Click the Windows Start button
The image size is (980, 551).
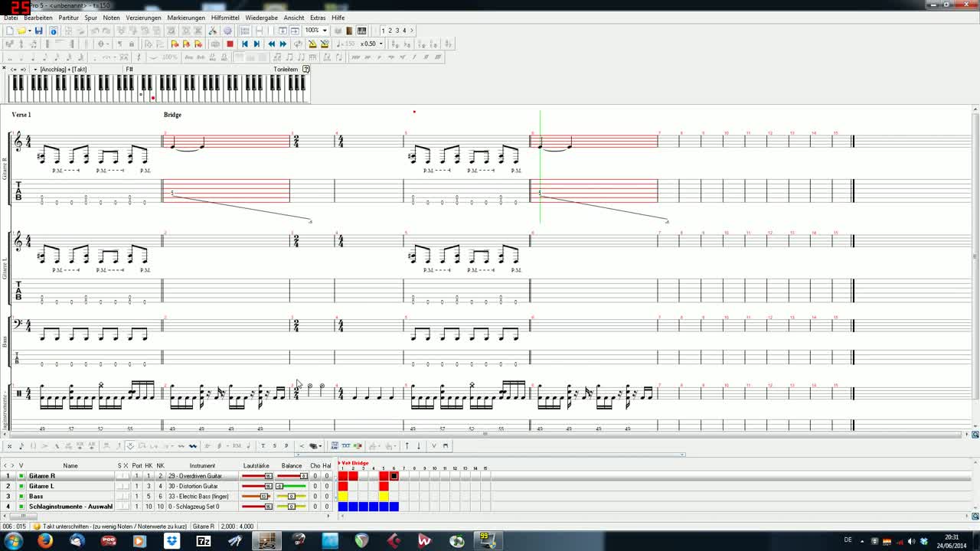(x=13, y=541)
